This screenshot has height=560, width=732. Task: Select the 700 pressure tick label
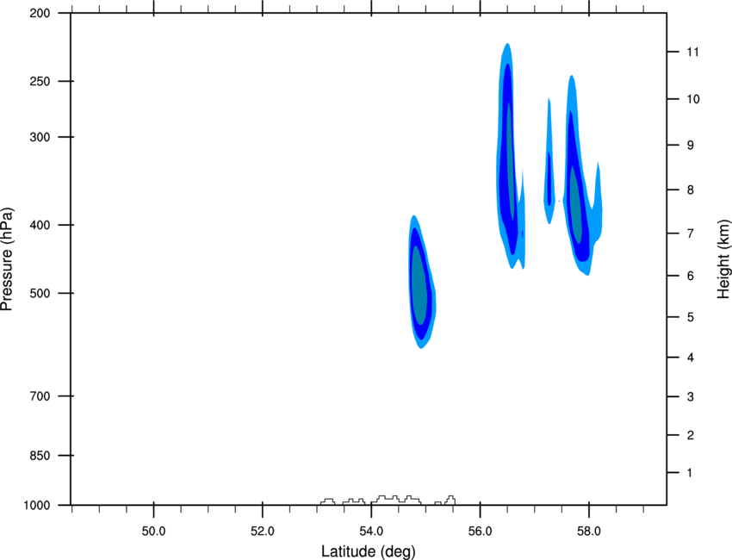(40, 396)
